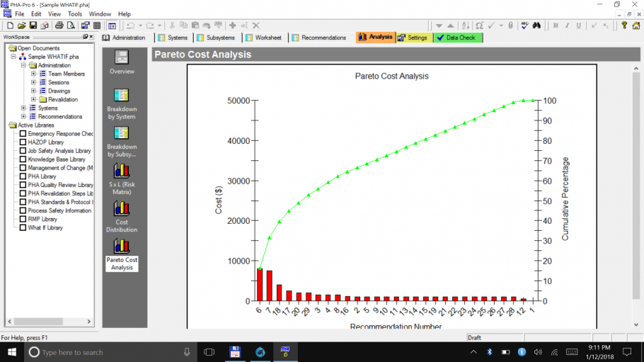Open the Data Check tab

pos(458,38)
